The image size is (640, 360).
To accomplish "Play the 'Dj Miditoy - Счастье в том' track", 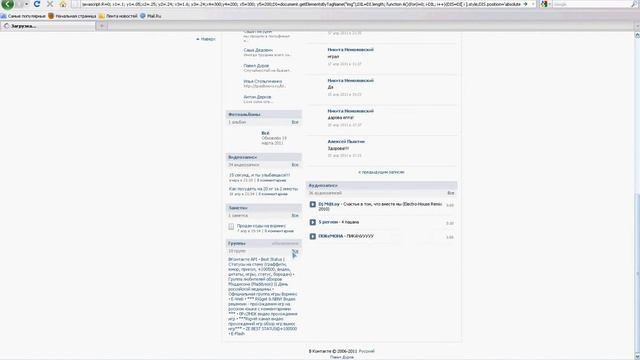I will [313, 204].
